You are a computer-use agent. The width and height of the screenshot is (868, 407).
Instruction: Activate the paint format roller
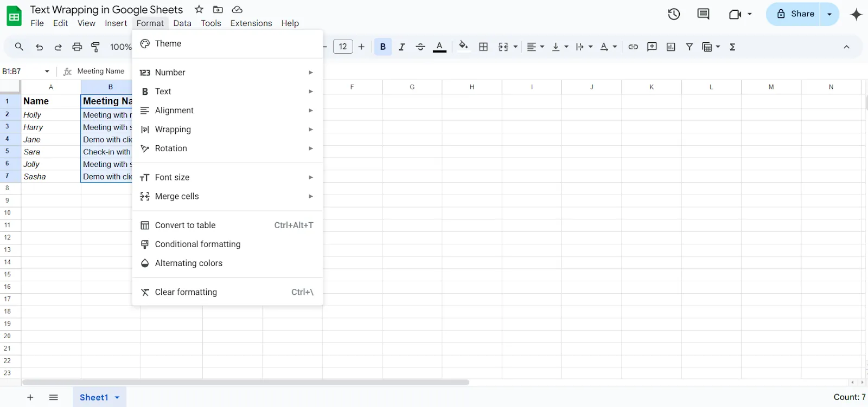pyautogui.click(x=95, y=47)
